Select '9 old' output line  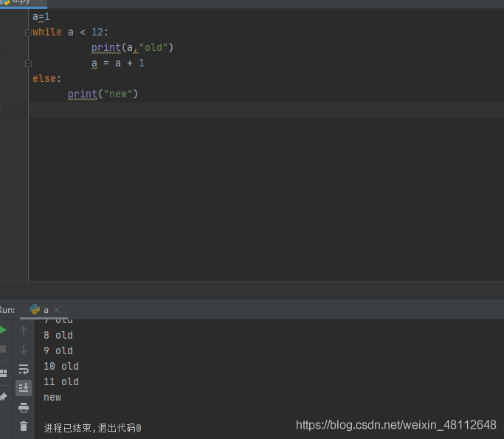(58, 350)
